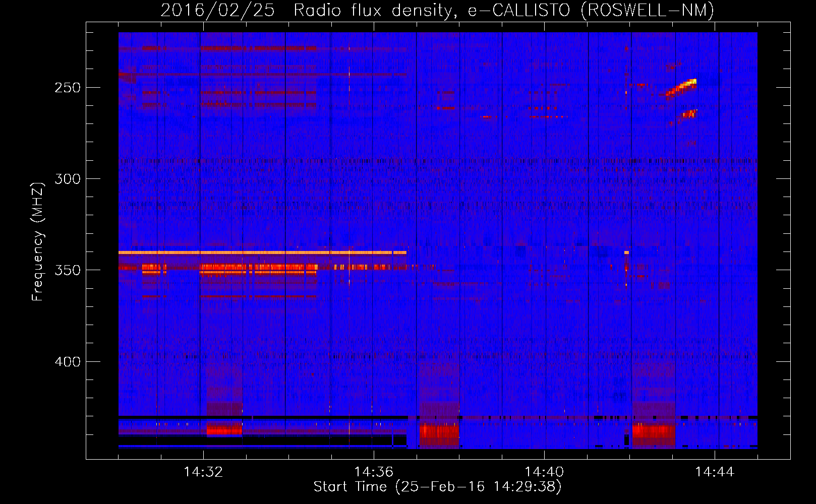Click the Start Time axis label

click(x=437, y=487)
